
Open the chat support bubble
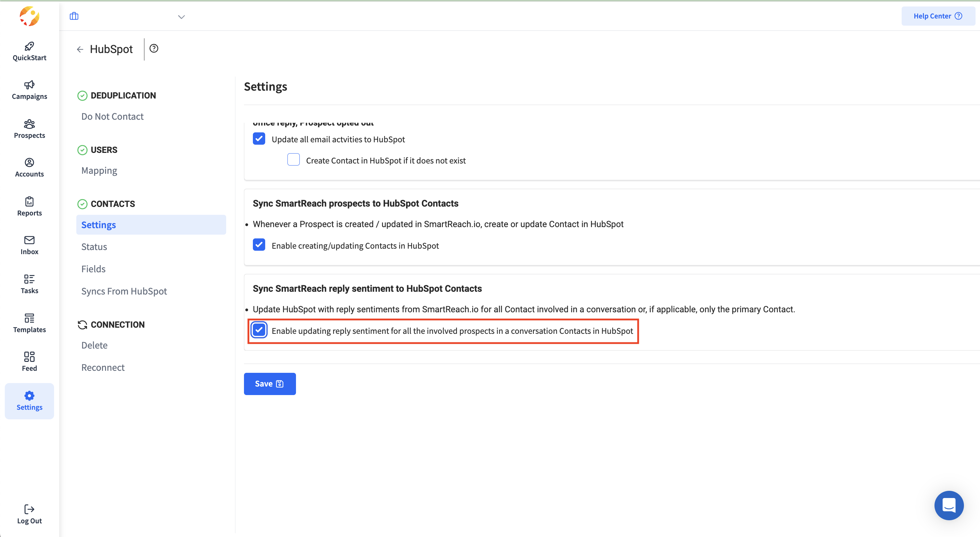point(949,505)
